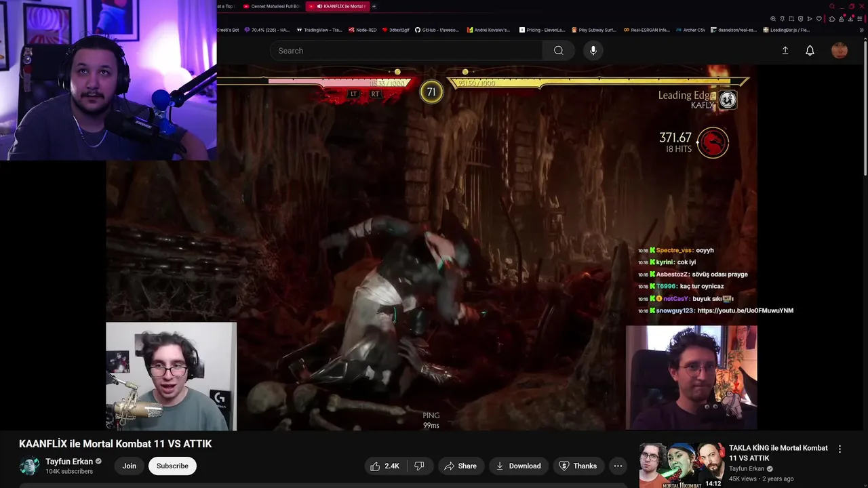Like the video with 2.4K thumbs up
The width and height of the screenshot is (868, 488).
(x=384, y=466)
